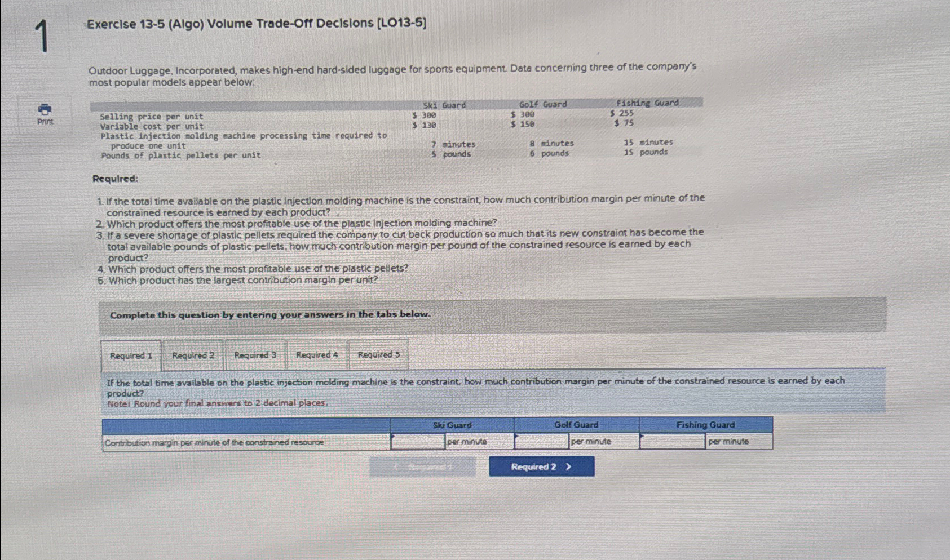This screenshot has height=560, width=950.
Task: Click the Golf Guard answer input field
Action: tap(541, 441)
